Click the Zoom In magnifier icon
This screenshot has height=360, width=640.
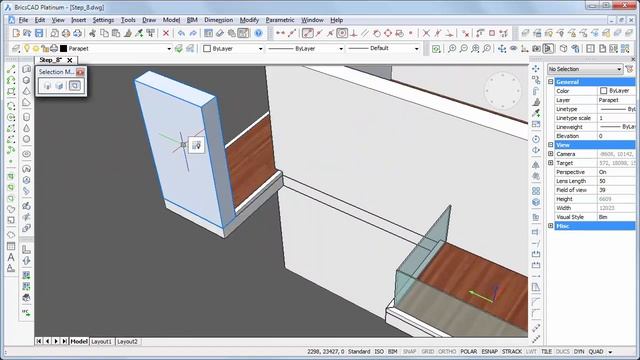pos(452,49)
